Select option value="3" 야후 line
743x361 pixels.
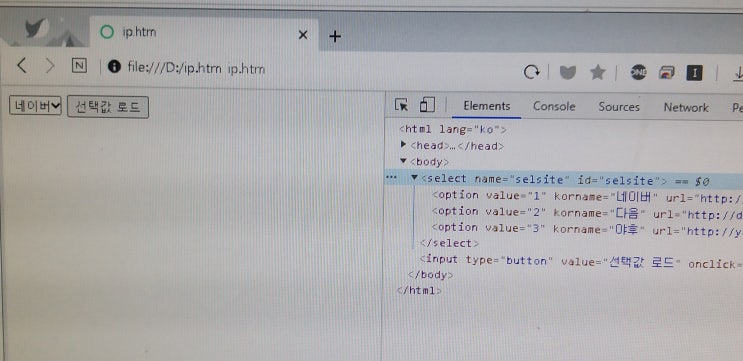(x=588, y=230)
